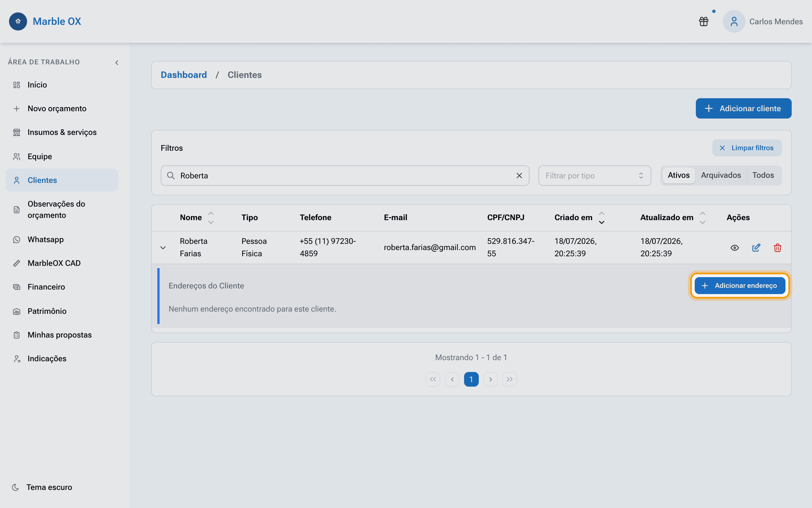Click the Marble OX logo icon
Viewport: 812px width, 508px height.
tap(18, 21)
